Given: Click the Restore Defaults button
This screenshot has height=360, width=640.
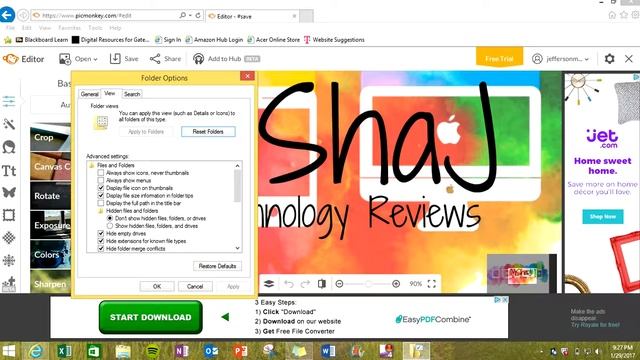Looking at the screenshot, I should point(217,266).
